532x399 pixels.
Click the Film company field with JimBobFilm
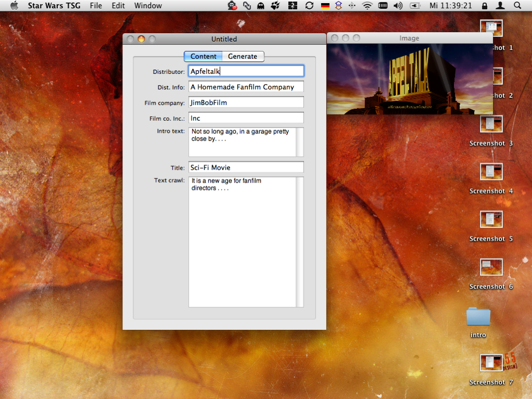tap(246, 102)
